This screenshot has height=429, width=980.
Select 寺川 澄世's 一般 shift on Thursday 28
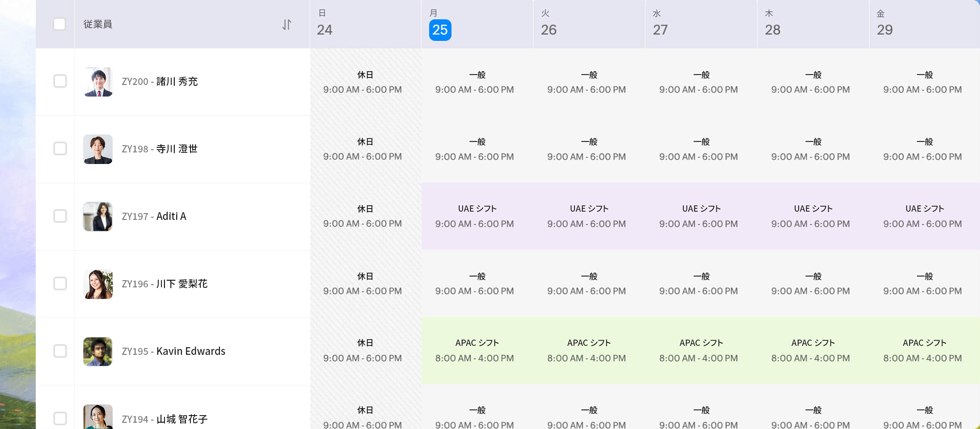[812, 149]
